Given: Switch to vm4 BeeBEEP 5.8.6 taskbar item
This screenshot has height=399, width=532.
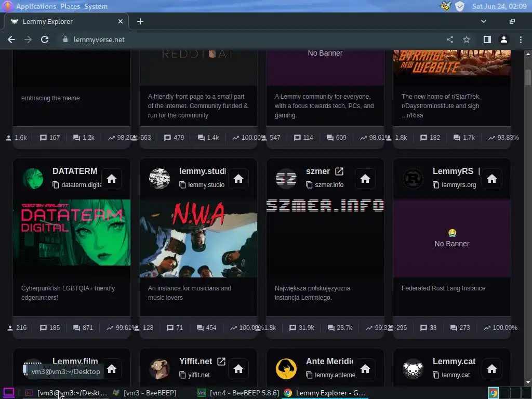Looking at the screenshot, I should tap(238, 393).
